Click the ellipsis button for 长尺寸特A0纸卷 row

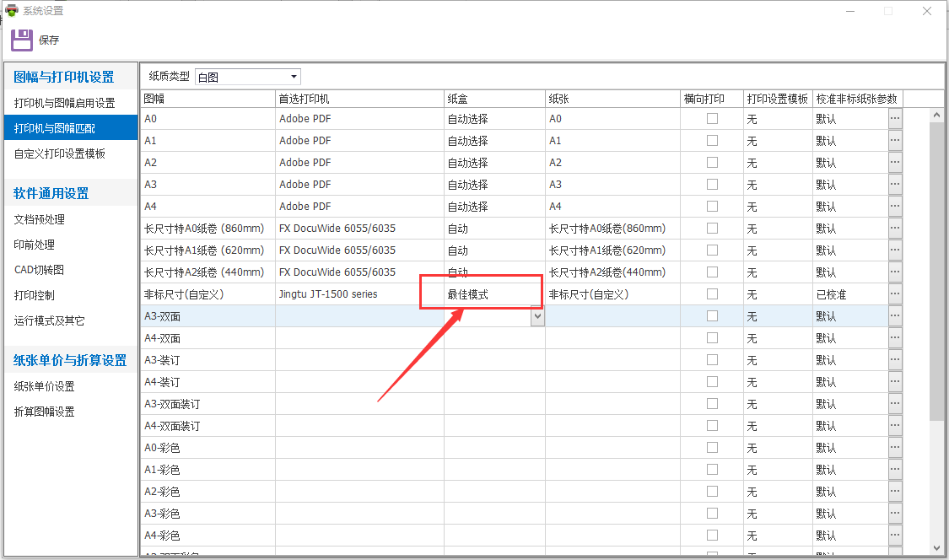click(x=895, y=229)
